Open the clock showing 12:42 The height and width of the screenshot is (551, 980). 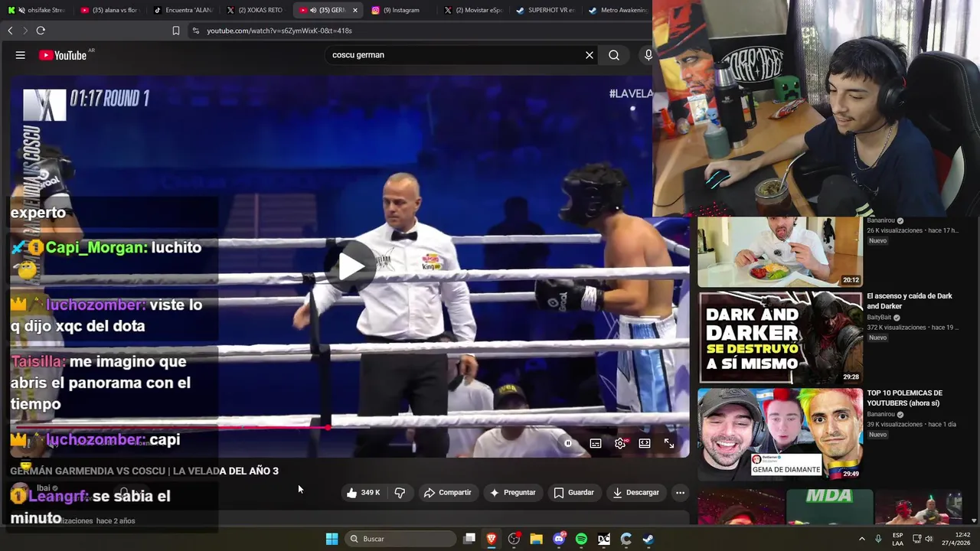click(x=956, y=539)
